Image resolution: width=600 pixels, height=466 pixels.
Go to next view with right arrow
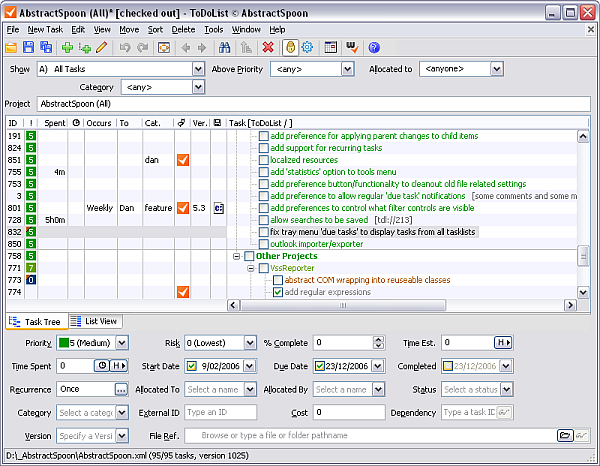coord(202,47)
